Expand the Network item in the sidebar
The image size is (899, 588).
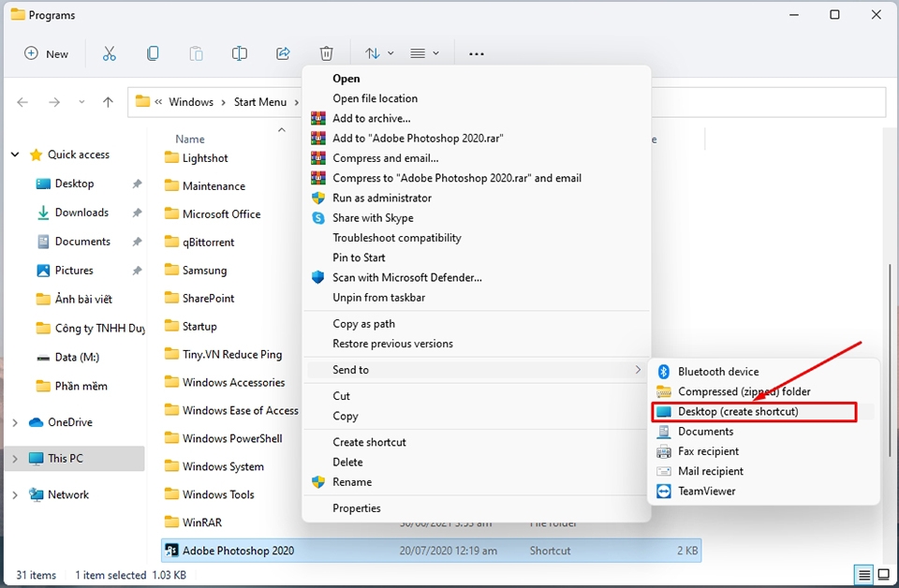15,494
